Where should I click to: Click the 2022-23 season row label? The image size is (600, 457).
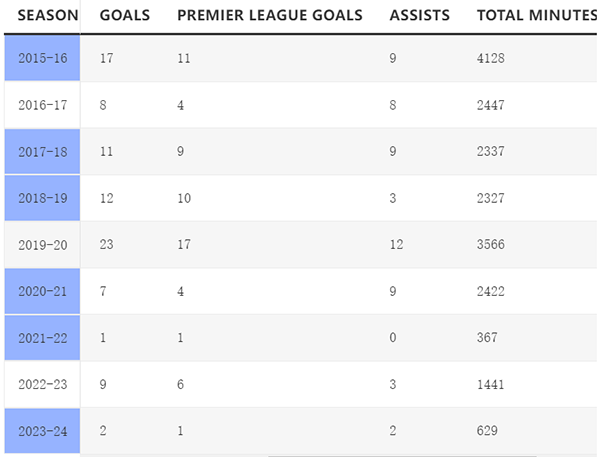pyautogui.click(x=42, y=384)
